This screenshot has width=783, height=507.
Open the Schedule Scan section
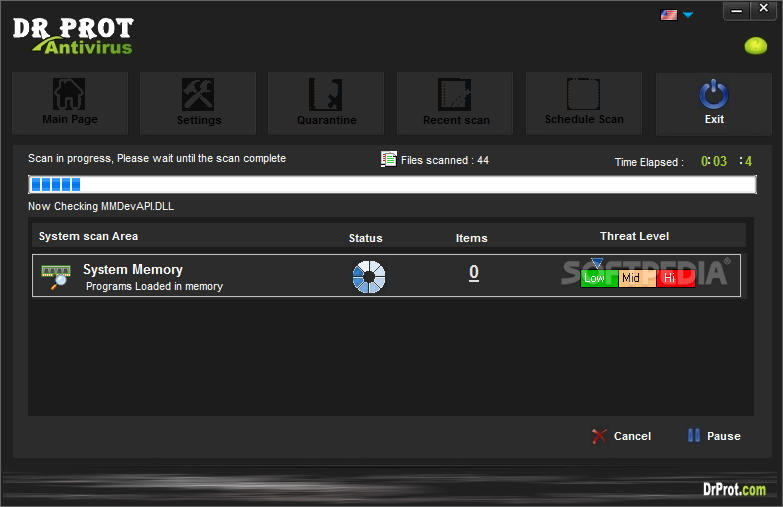[x=584, y=103]
